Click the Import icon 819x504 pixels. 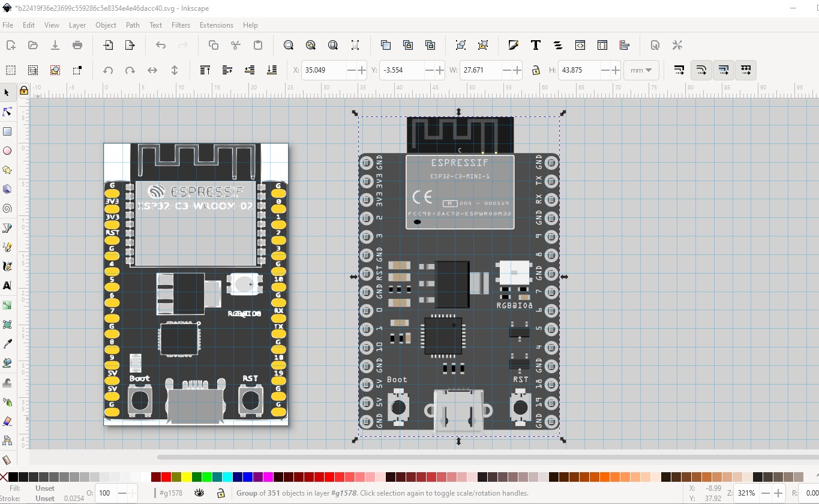pyautogui.click(x=108, y=45)
